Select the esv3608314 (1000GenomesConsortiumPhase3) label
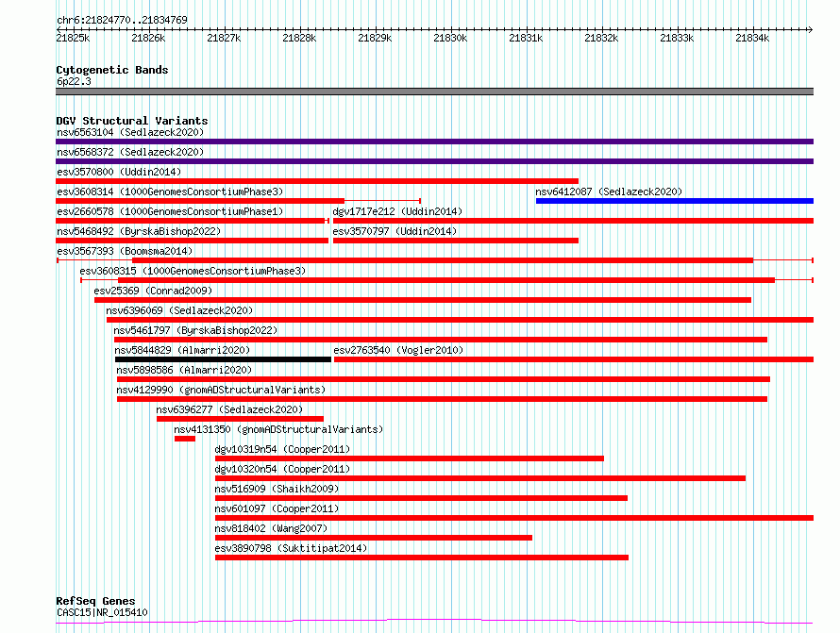This screenshot has width=840, height=633. [x=170, y=192]
